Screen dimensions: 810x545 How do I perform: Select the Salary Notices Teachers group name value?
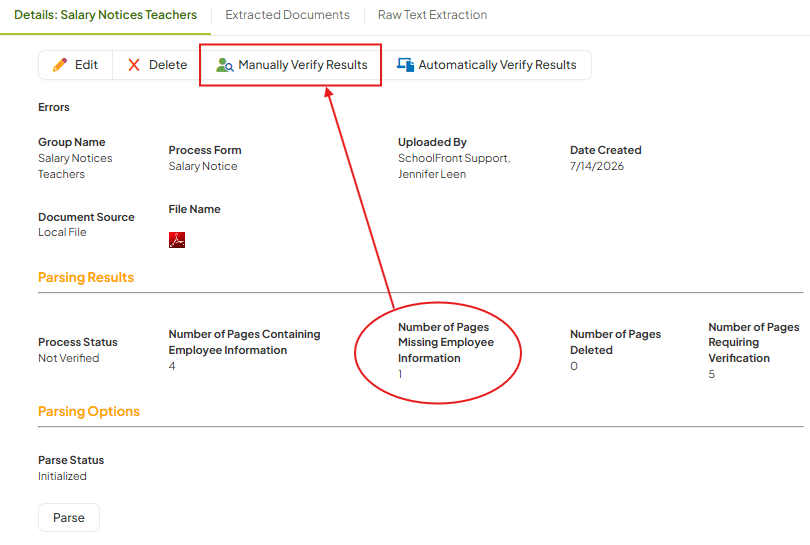coord(75,166)
